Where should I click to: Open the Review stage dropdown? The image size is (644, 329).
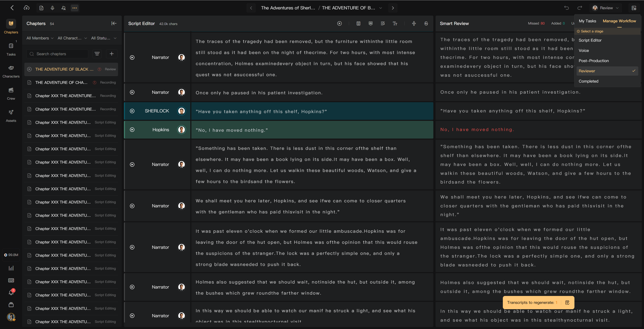pyautogui.click(x=605, y=8)
